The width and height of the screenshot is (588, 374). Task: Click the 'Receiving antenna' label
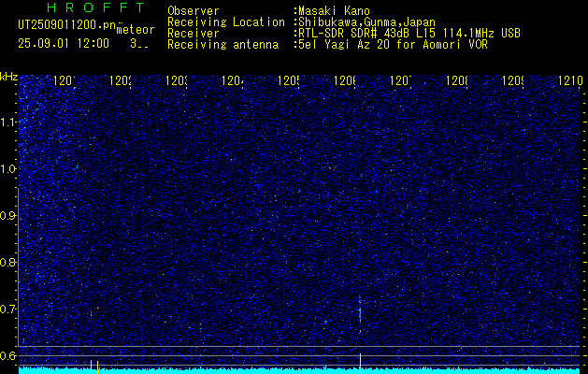click(222, 45)
